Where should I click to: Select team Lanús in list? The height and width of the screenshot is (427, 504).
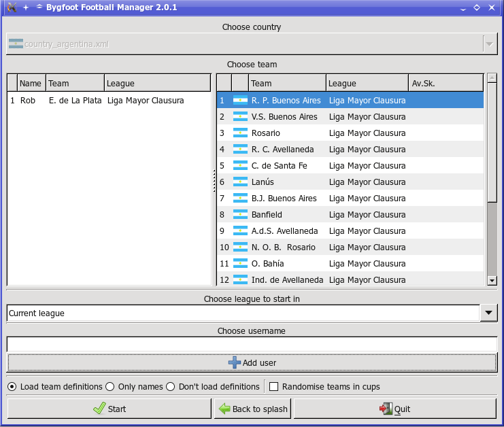tap(350, 182)
